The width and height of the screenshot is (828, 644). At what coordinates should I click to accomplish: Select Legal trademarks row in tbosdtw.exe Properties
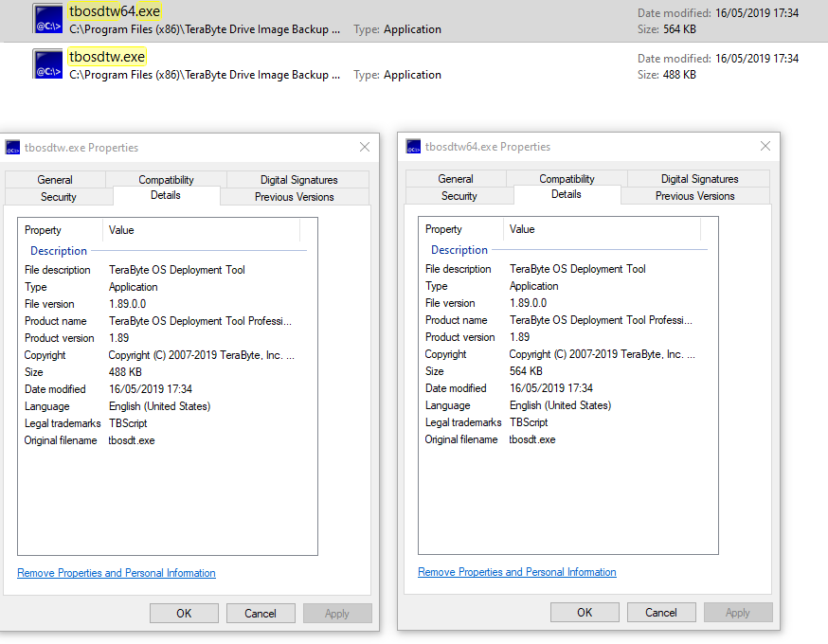(164, 423)
